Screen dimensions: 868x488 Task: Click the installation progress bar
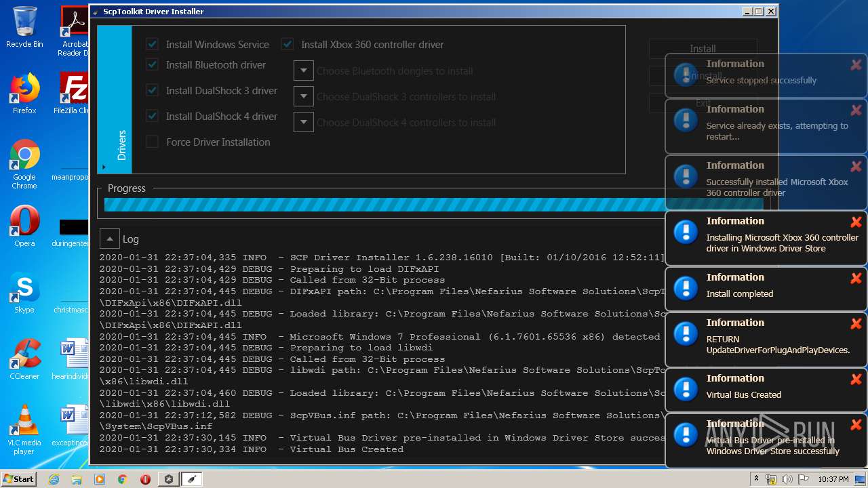coord(433,205)
